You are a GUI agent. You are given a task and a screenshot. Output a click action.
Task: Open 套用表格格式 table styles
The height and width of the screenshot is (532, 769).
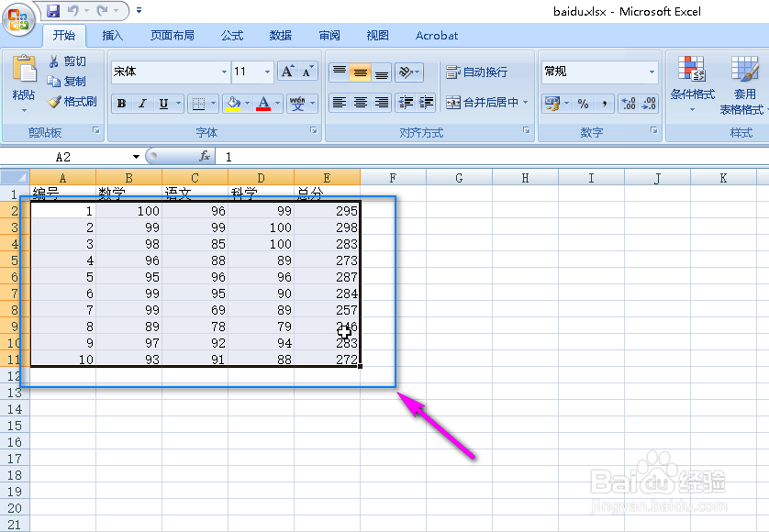[x=743, y=86]
